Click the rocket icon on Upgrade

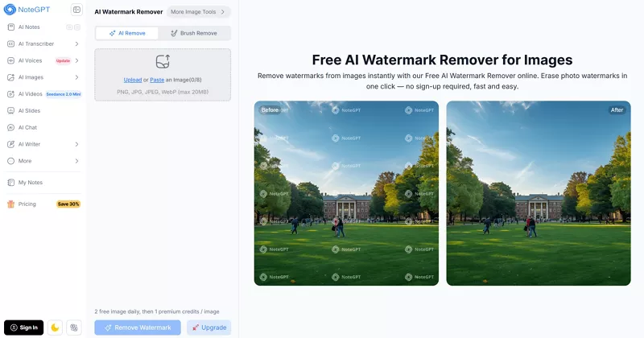(x=196, y=328)
